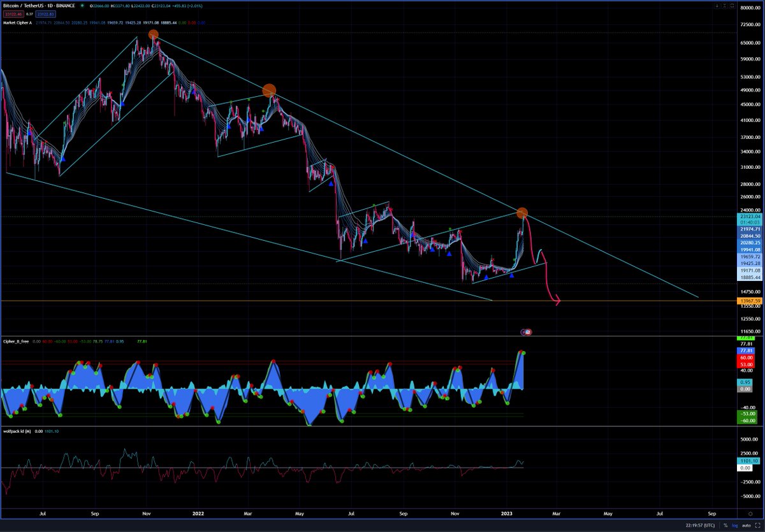Click the 0.95 teal Cipher B axis label
The width and height of the screenshot is (765, 532).
click(746, 382)
